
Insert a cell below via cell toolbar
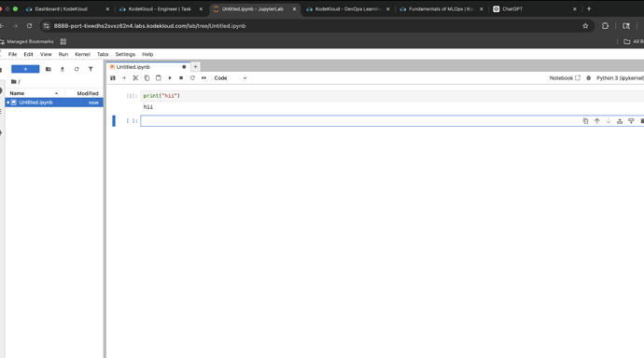[x=631, y=121]
